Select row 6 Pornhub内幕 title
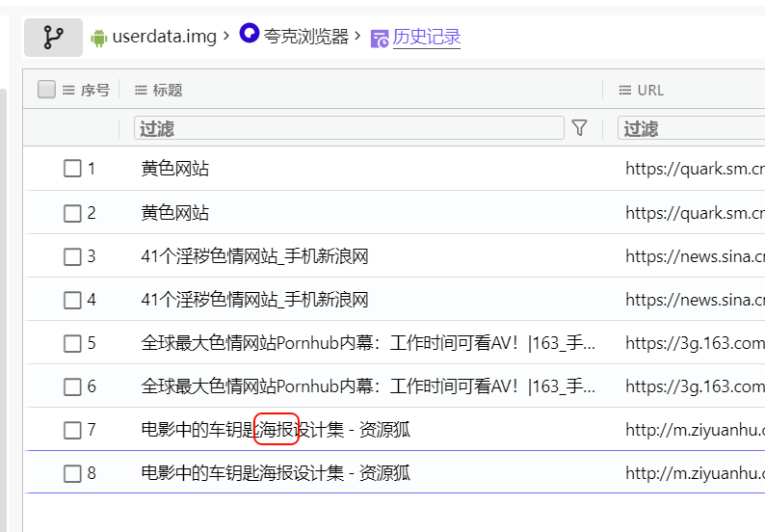 coord(368,386)
